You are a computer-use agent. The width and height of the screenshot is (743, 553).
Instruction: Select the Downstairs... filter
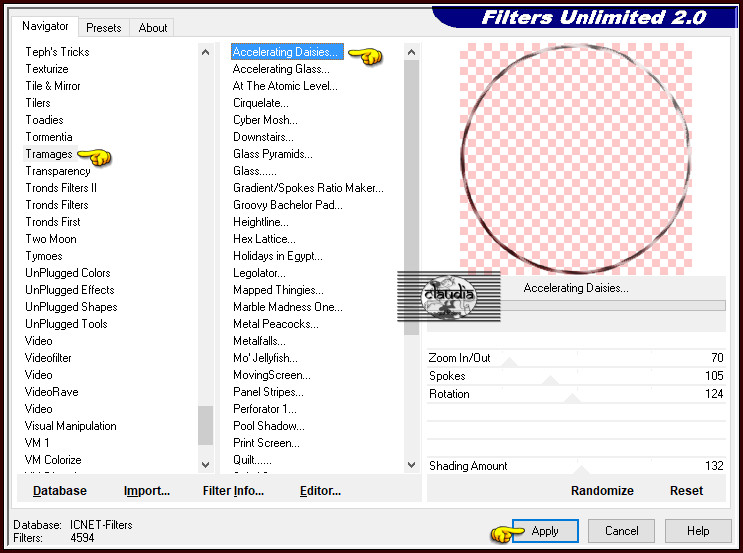263,137
